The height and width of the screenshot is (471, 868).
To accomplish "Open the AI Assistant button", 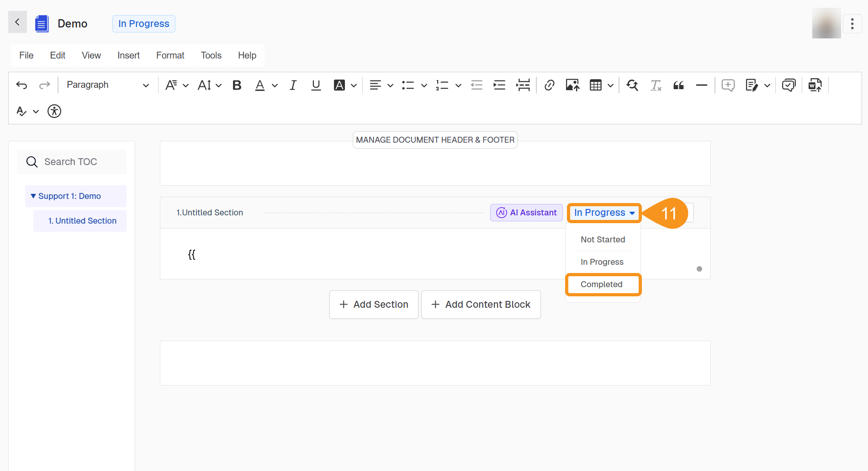I will 526,213.
